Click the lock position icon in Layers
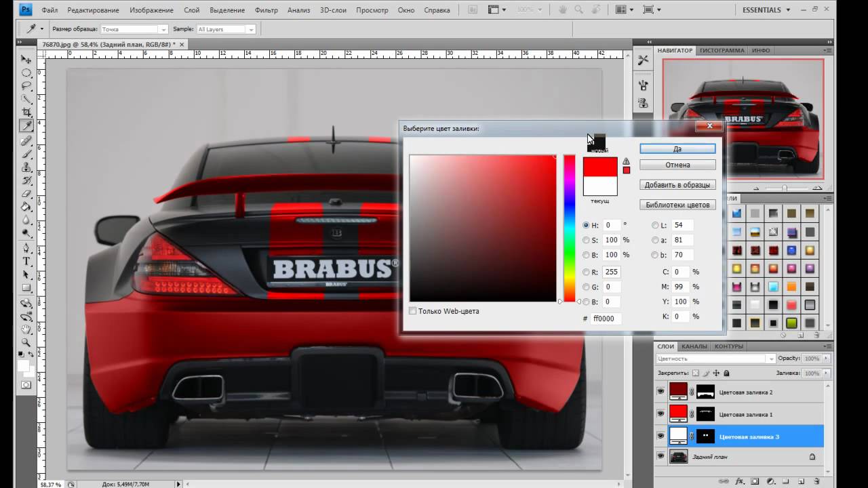This screenshot has height=488, width=868. [716, 373]
